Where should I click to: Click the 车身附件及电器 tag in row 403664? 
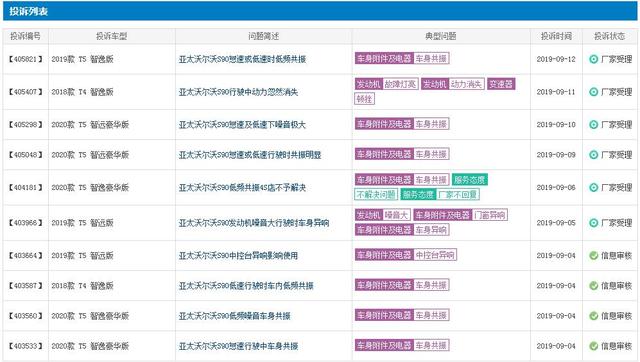[x=384, y=255]
